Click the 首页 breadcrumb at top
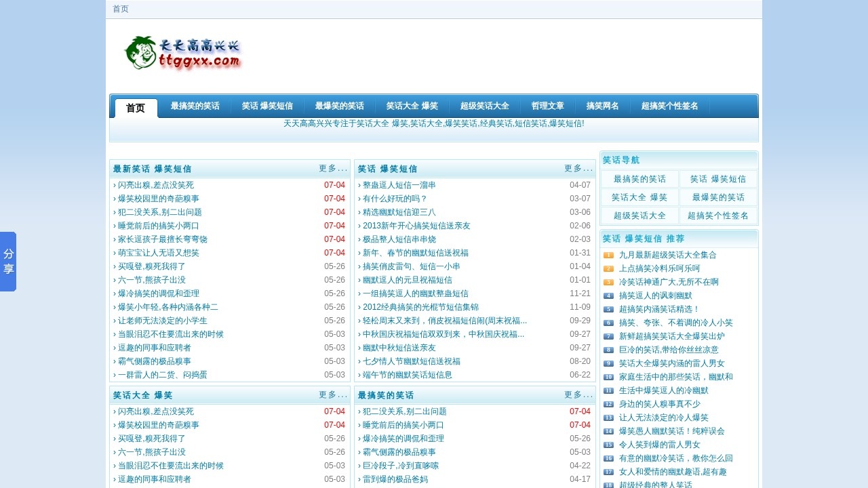Image resolution: width=868 pixels, height=488 pixels. click(x=120, y=9)
